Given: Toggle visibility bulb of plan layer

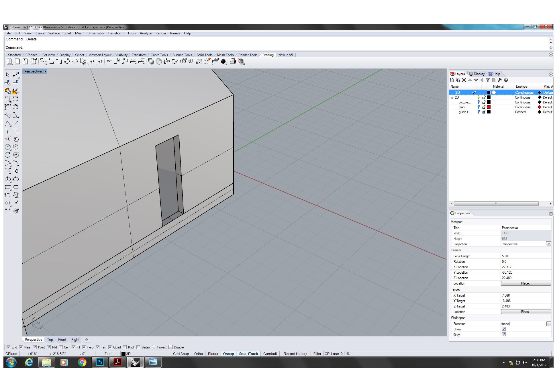Looking at the screenshot, I should (x=478, y=107).
